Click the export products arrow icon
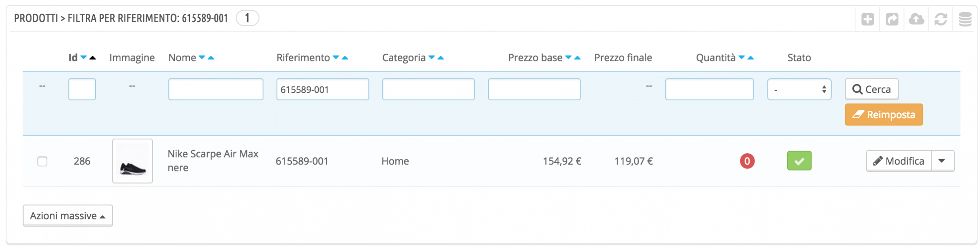This screenshot has width=980, height=247. [x=892, y=19]
